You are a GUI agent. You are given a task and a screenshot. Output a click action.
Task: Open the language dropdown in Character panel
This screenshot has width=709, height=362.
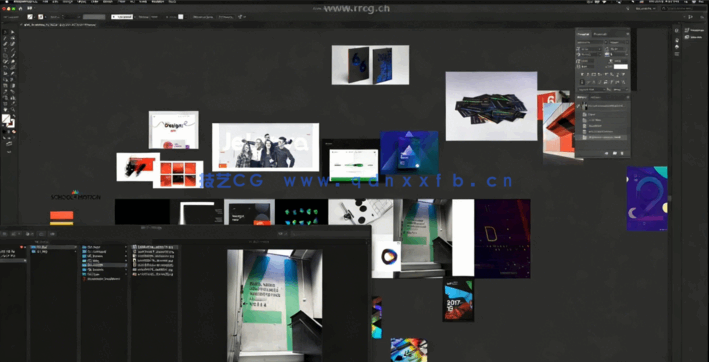coord(591,89)
